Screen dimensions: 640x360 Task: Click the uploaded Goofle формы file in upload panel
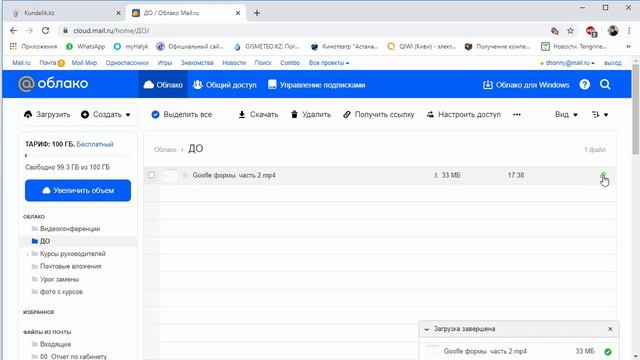coord(485,351)
